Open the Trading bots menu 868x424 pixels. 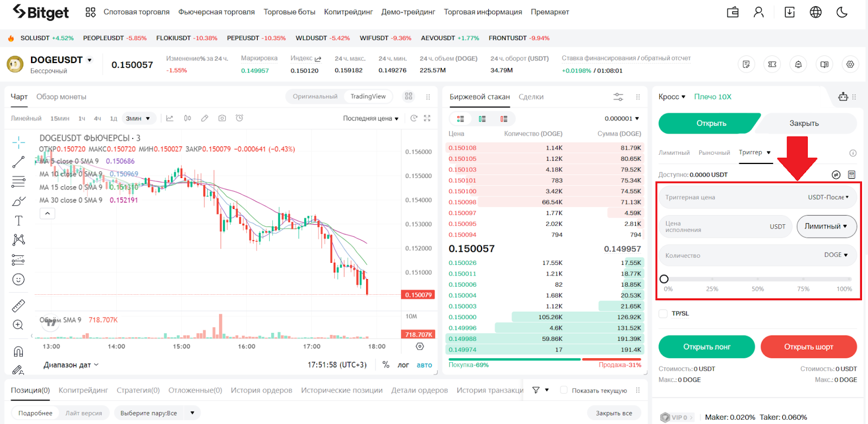coord(289,12)
